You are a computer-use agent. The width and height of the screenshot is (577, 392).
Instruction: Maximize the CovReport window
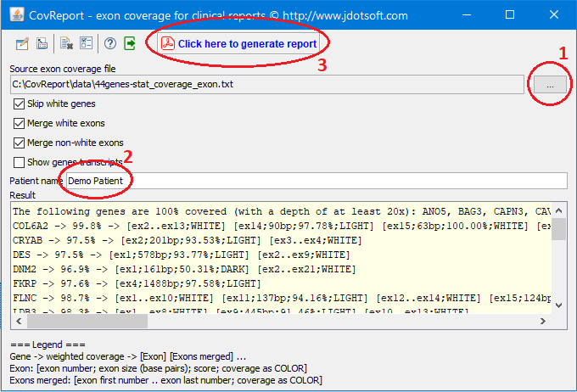point(510,14)
